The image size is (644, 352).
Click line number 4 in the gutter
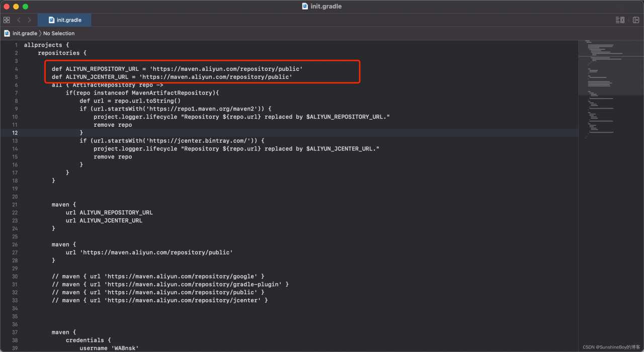coord(16,69)
